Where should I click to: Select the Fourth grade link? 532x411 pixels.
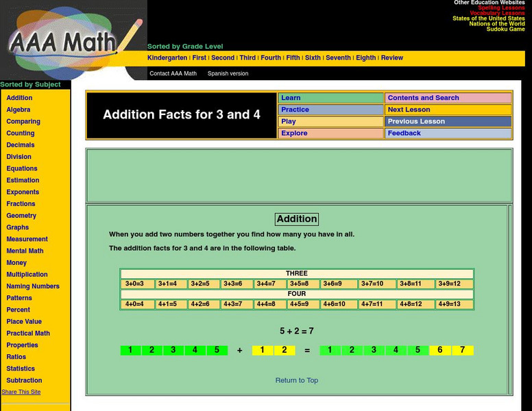[x=271, y=58]
